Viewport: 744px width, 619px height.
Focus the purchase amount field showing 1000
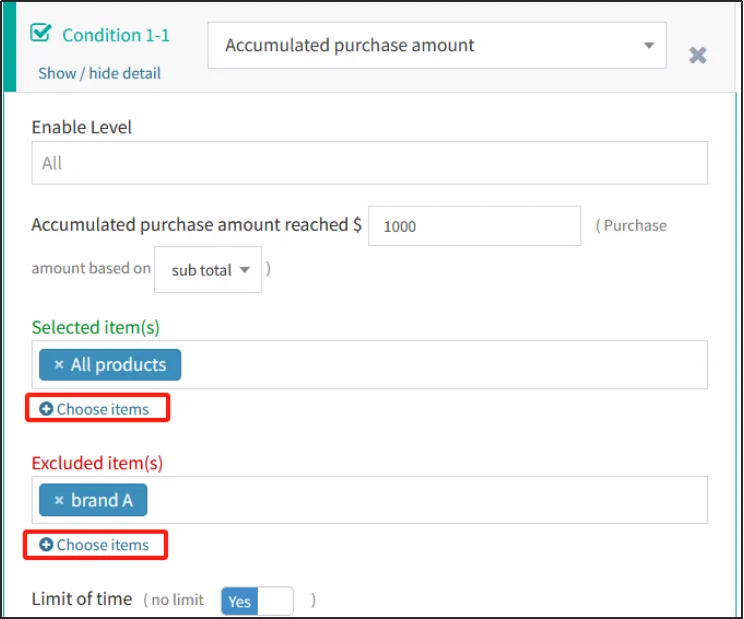pyautogui.click(x=474, y=226)
